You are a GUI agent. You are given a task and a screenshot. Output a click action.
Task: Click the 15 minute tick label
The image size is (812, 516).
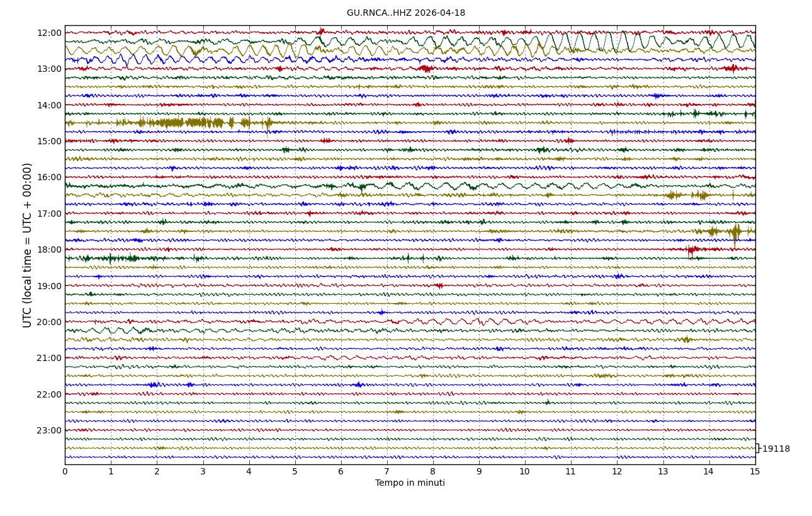pyautogui.click(x=755, y=471)
